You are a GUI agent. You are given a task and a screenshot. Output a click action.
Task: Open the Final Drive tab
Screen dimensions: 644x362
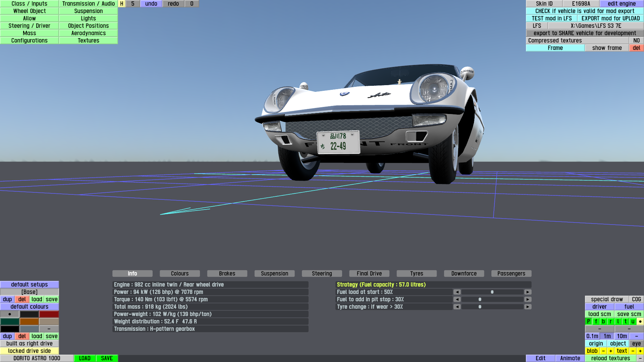coord(369,274)
